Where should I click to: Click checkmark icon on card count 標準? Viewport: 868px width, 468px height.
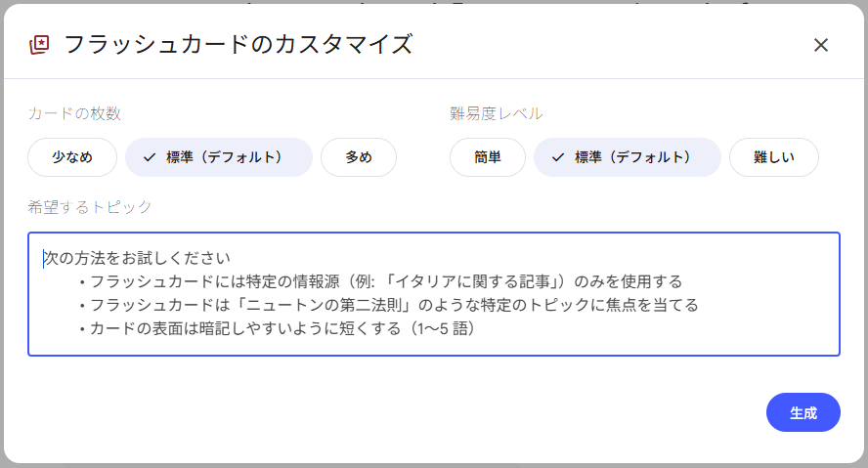tap(150, 157)
